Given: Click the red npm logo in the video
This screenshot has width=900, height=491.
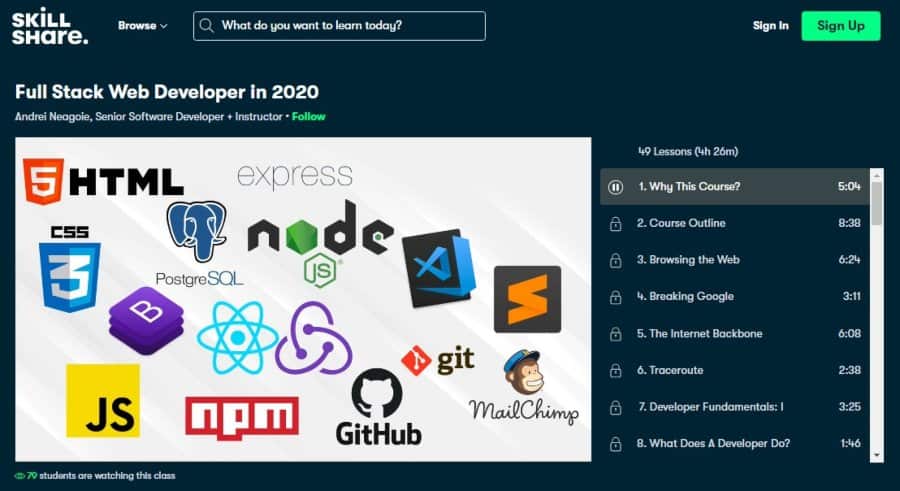Looking at the screenshot, I should tap(242, 418).
